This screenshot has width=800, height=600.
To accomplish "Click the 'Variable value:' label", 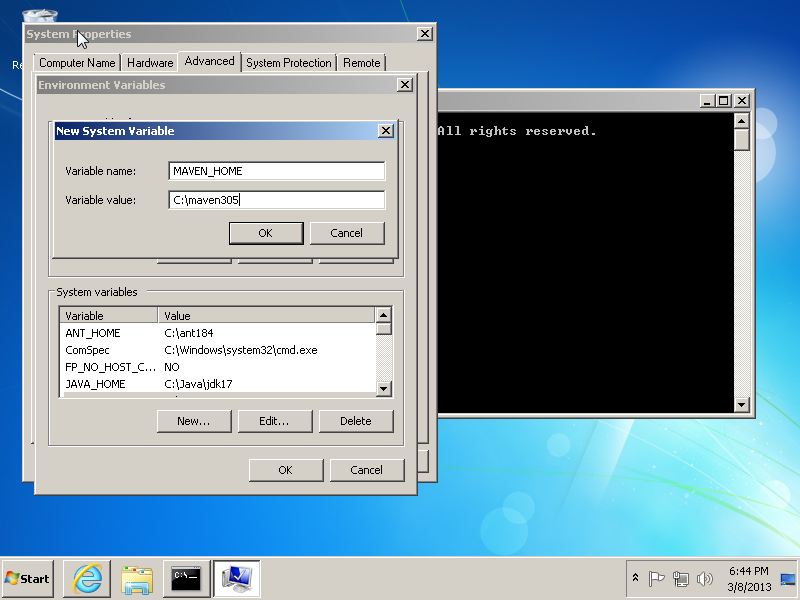I will [x=101, y=200].
